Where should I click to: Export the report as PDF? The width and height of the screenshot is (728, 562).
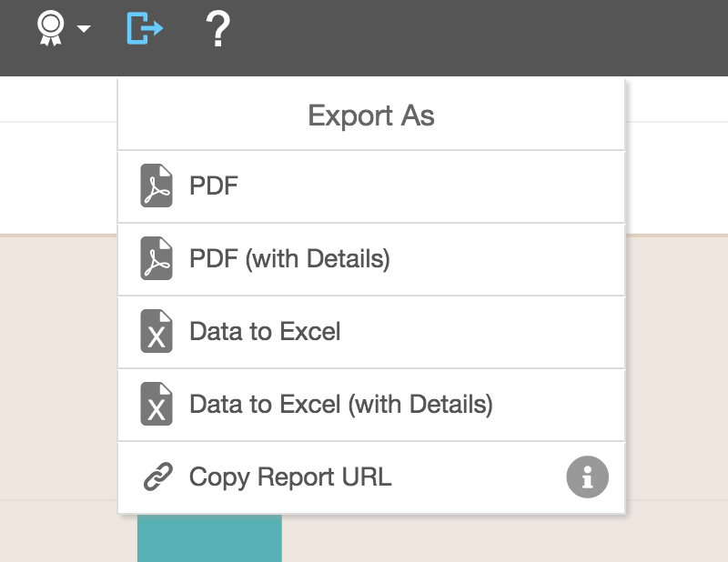(x=214, y=186)
